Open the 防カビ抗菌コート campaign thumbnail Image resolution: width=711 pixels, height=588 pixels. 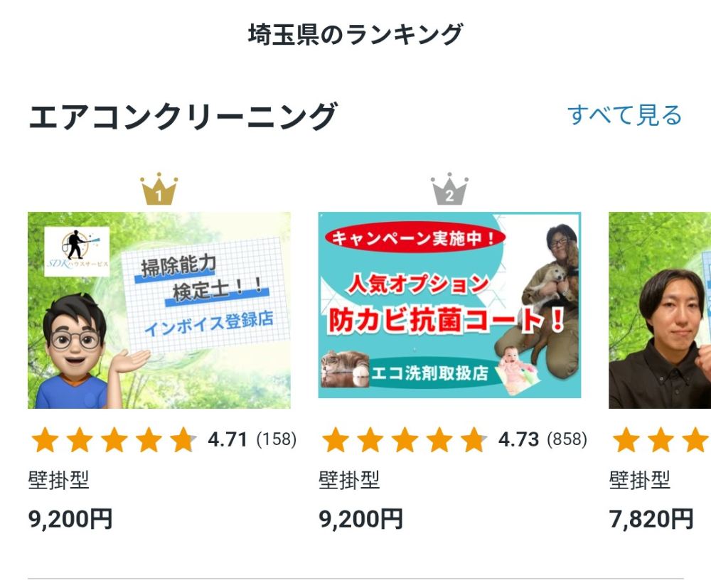point(449,305)
